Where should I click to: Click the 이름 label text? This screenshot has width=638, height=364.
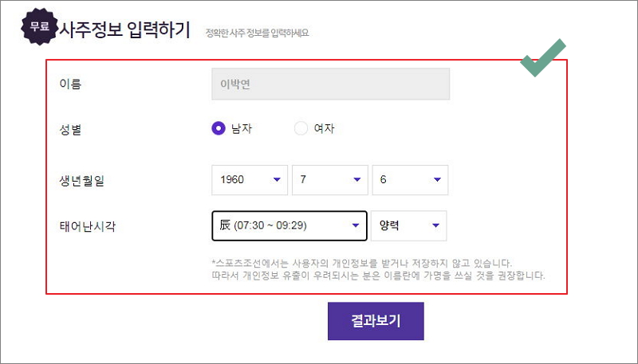70,84
